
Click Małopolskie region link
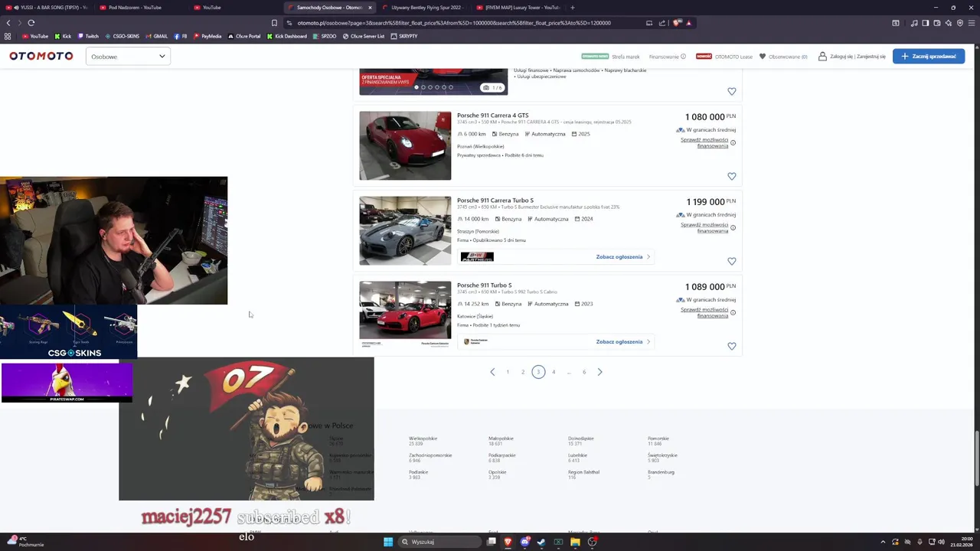(501, 439)
